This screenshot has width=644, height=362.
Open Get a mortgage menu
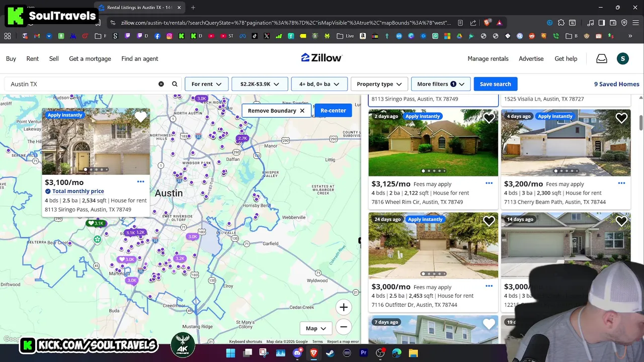pyautogui.click(x=90, y=59)
